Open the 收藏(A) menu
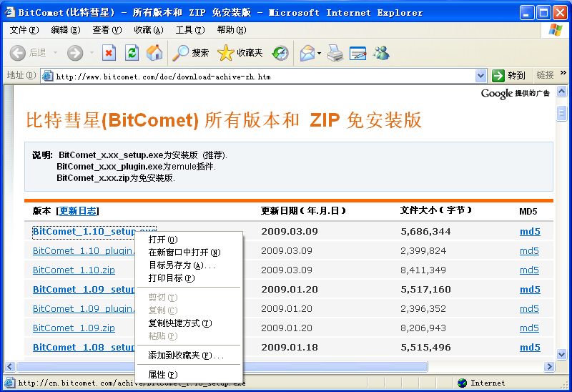 [x=149, y=30]
